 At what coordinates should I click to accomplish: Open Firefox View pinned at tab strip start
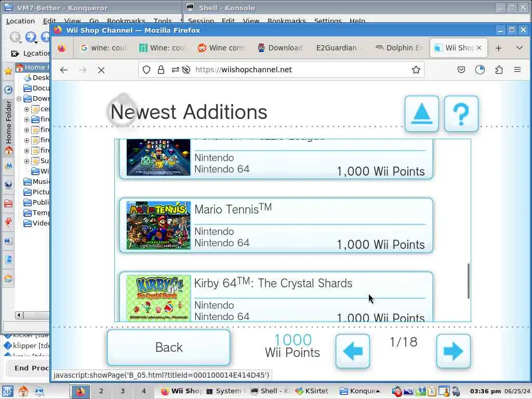[x=61, y=48]
